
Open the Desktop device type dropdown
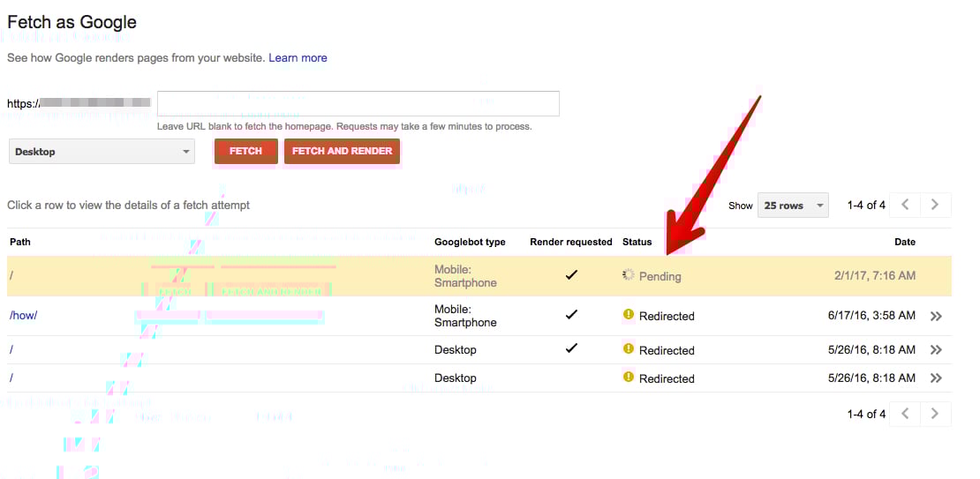tap(102, 152)
